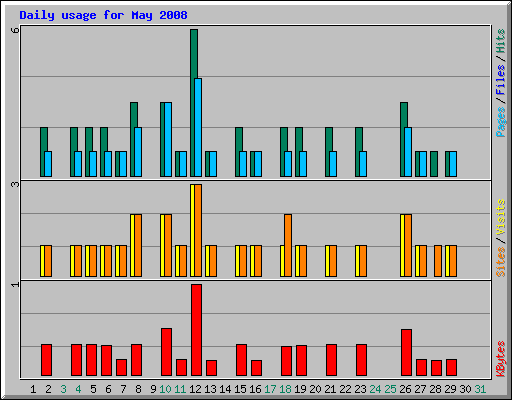Select the yellow Visits bar on day 8
This screenshot has width=512, height=400.
click(x=132, y=245)
